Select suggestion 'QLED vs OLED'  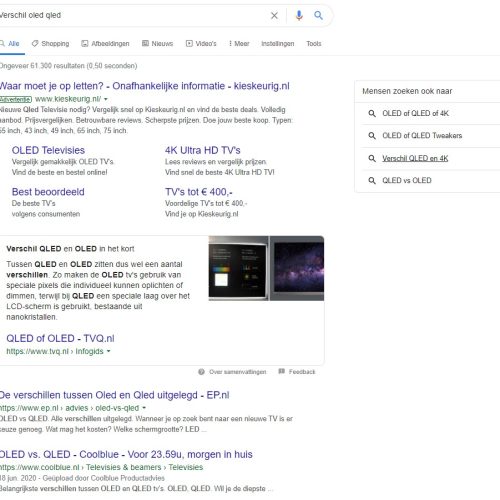pyautogui.click(x=407, y=180)
